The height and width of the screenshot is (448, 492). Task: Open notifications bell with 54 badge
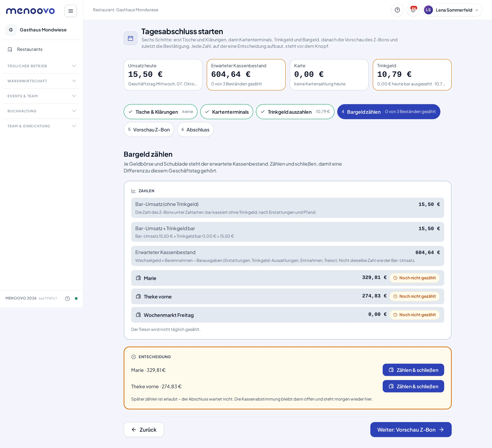tap(413, 10)
